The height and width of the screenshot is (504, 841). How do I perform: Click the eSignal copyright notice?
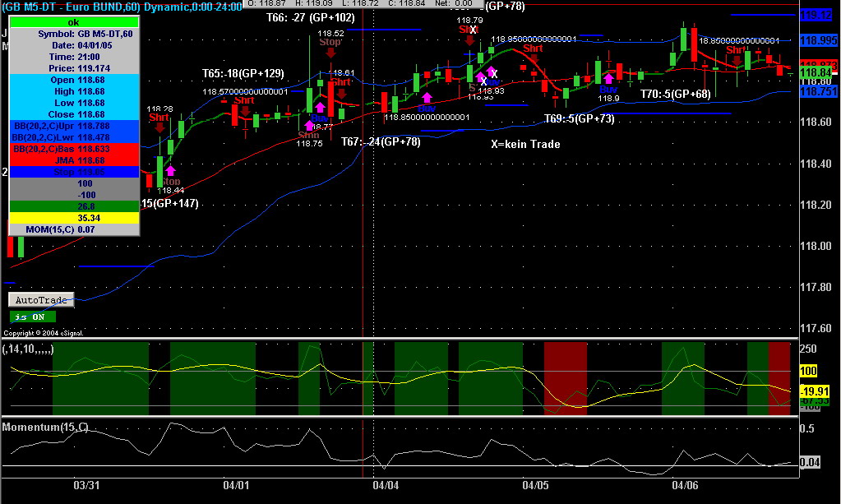click(x=49, y=333)
